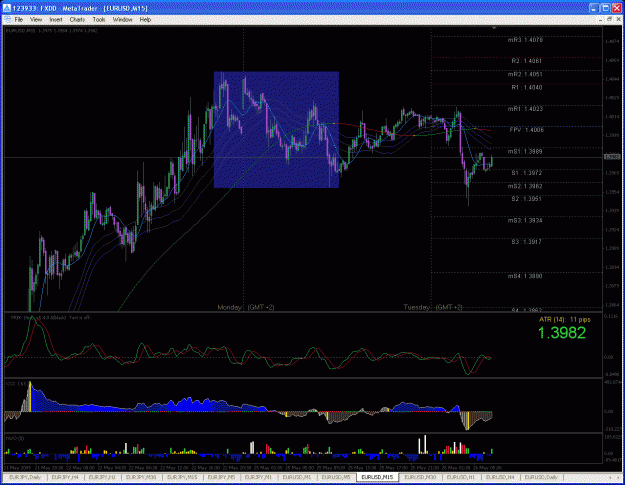Click the chart shift triangle marker at top
Image resolution: width=625 pixels, height=485 pixels.
pos(494,28)
